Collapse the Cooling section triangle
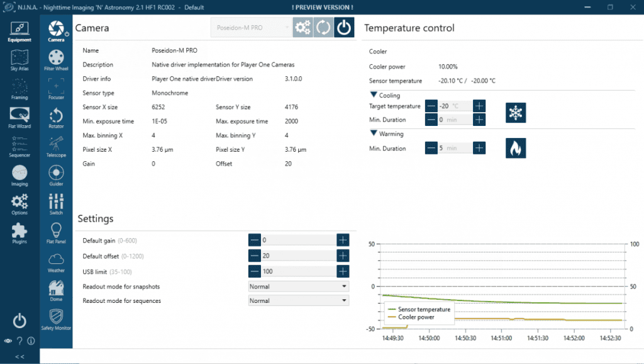Image resolution: width=644 pixels, height=364 pixels. coord(374,95)
